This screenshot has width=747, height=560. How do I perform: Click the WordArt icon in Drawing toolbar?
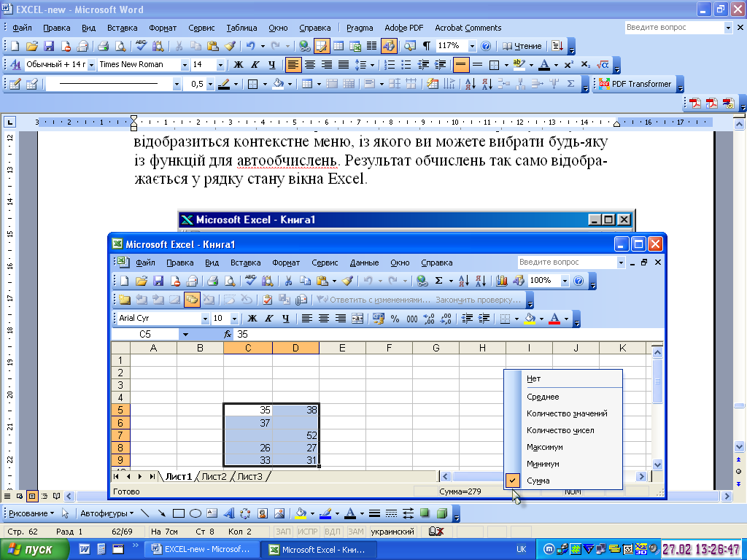(x=228, y=513)
